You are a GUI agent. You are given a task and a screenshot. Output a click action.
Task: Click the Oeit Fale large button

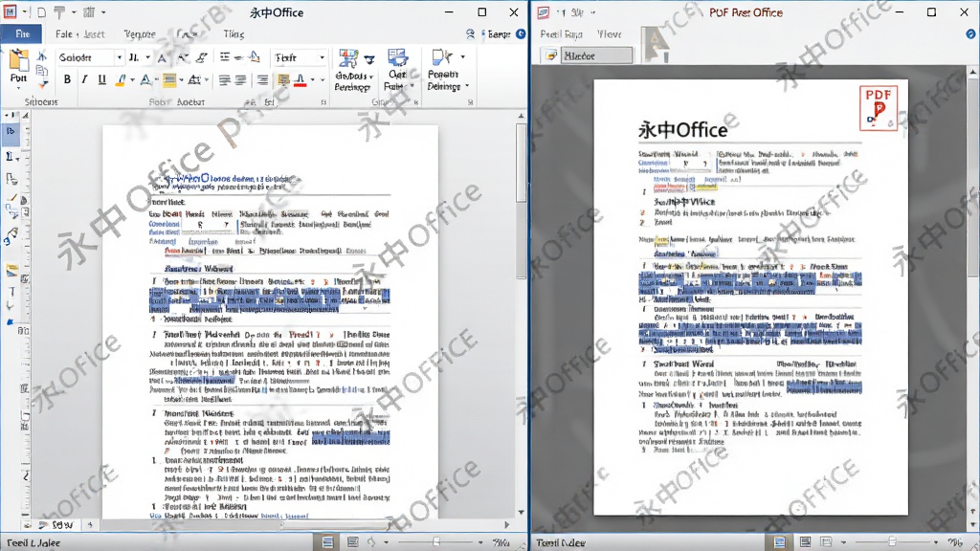click(x=398, y=71)
